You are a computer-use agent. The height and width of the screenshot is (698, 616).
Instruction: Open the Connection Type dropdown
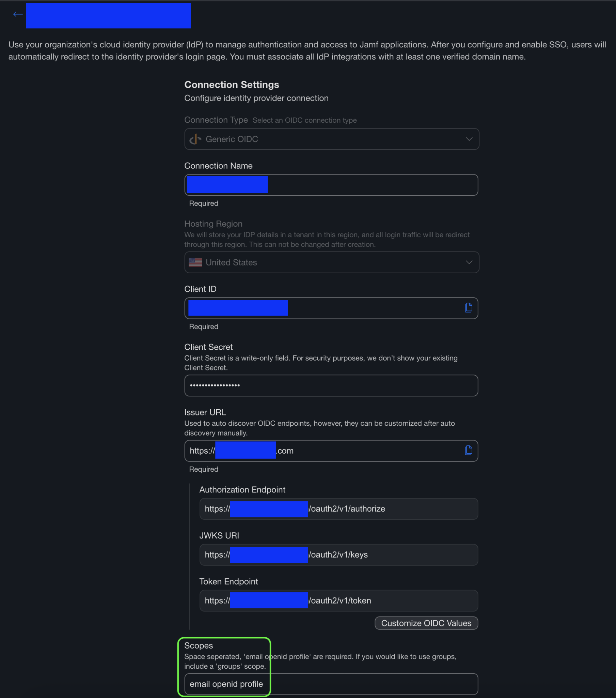click(x=469, y=139)
